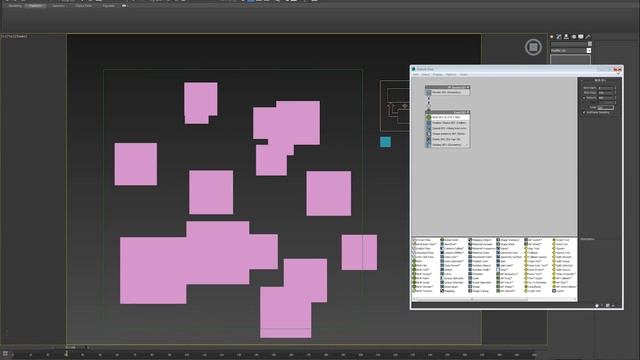This screenshot has width=640, height=360.
Task: Click the ViewCube in the viewport
Action: [x=533, y=47]
